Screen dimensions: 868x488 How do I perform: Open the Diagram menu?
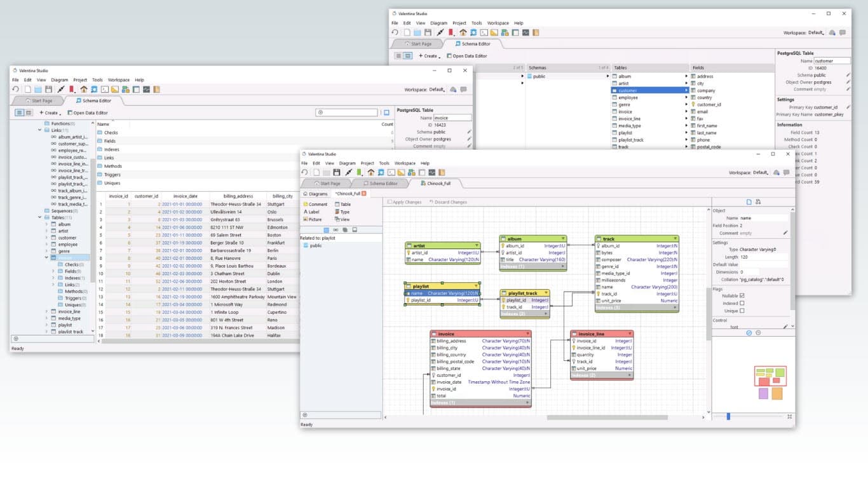coord(348,163)
